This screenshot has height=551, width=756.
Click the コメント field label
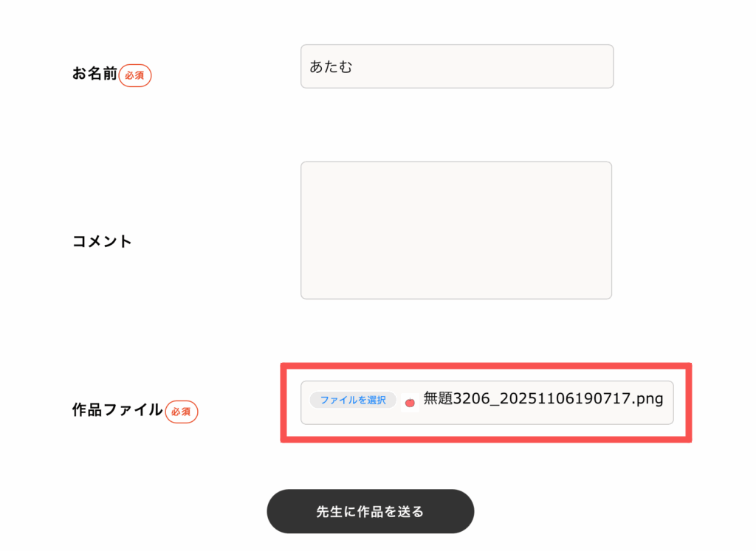click(x=102, y=241)
